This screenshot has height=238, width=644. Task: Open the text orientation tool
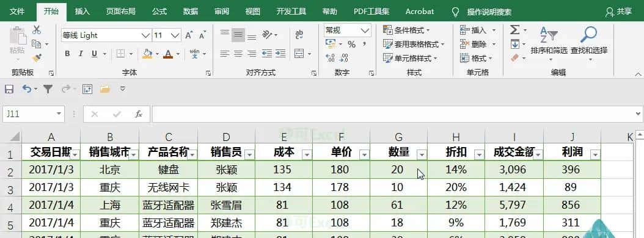(268, 34)
